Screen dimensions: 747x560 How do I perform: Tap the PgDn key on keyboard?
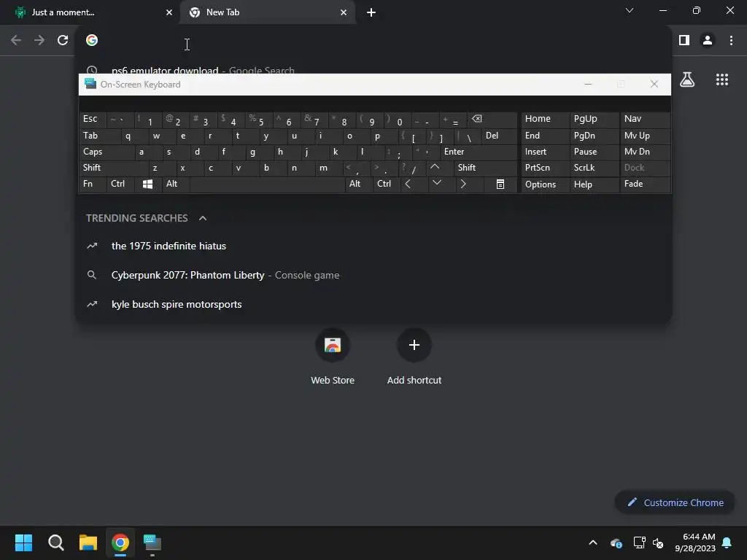(x=594, y=136)
